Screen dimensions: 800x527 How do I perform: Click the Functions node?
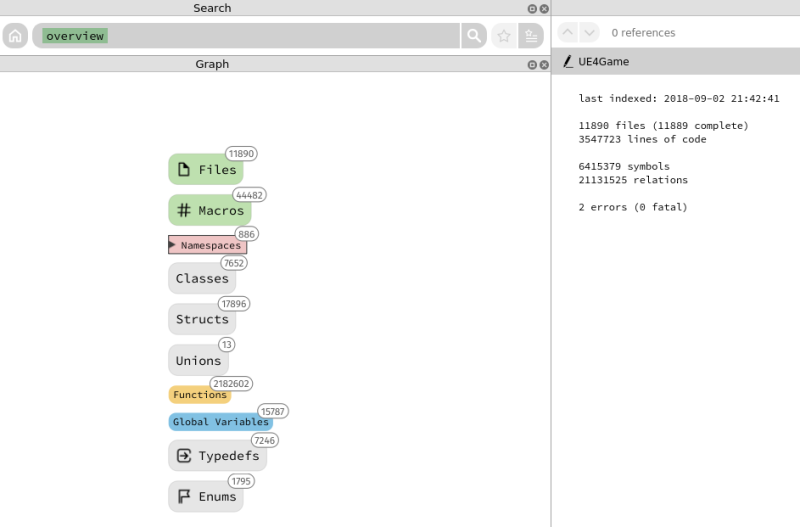pyautogui.click(x=199, y=395)
